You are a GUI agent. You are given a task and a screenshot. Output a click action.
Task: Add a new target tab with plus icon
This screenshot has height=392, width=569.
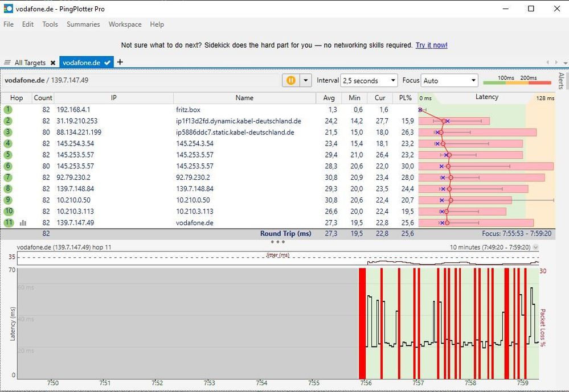tap(120, 62)
